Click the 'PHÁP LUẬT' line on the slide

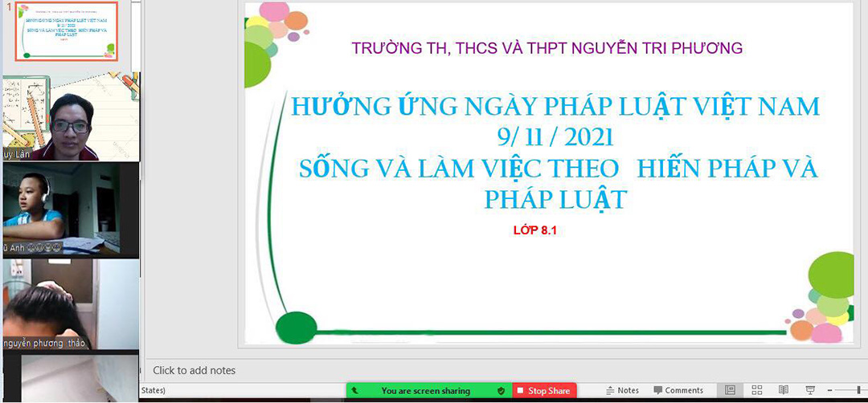555,200
